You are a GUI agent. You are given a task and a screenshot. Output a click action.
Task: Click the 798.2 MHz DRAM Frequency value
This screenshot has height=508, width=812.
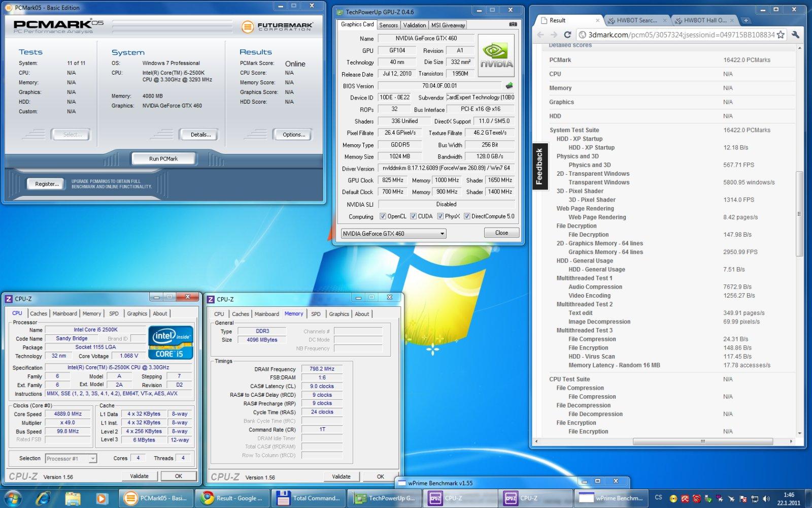tap(322, 369)
